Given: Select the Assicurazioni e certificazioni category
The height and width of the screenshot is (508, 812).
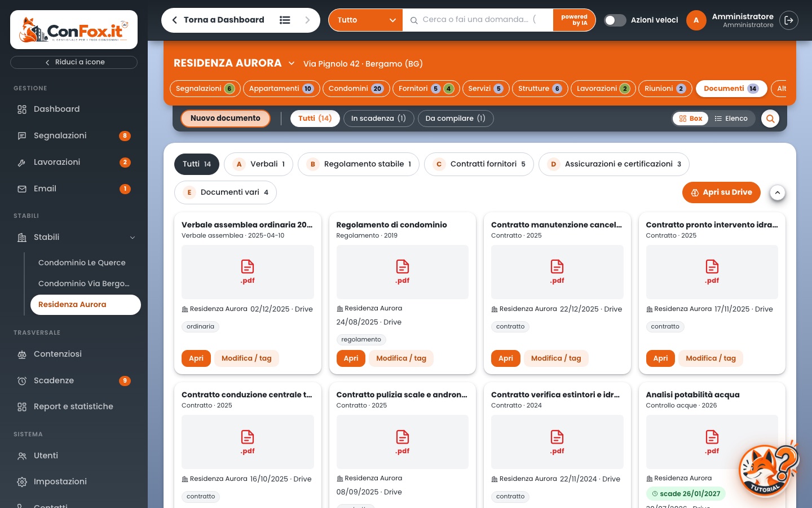Looking at the screenshot, I should coord(614,164).
